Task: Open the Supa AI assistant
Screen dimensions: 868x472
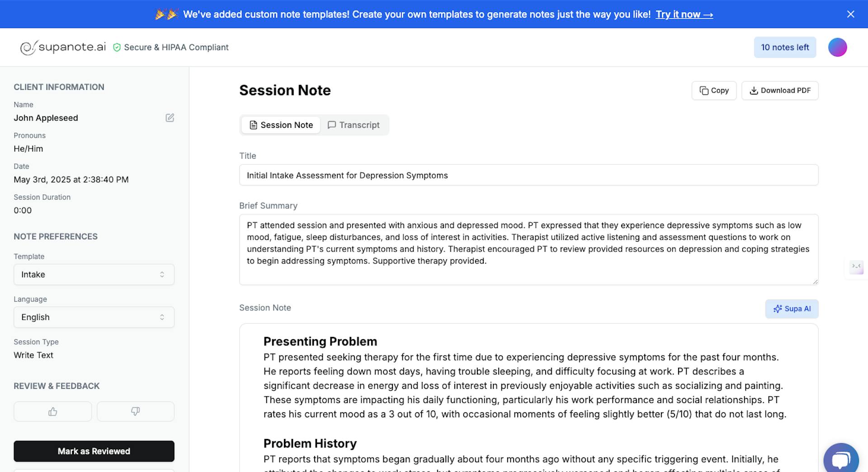Action: 791,309
